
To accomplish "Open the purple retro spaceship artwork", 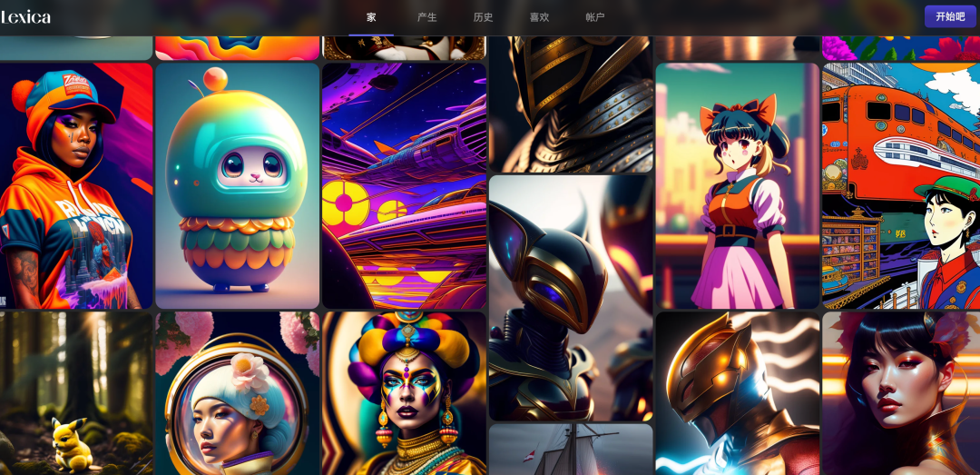I will (404, 185).
